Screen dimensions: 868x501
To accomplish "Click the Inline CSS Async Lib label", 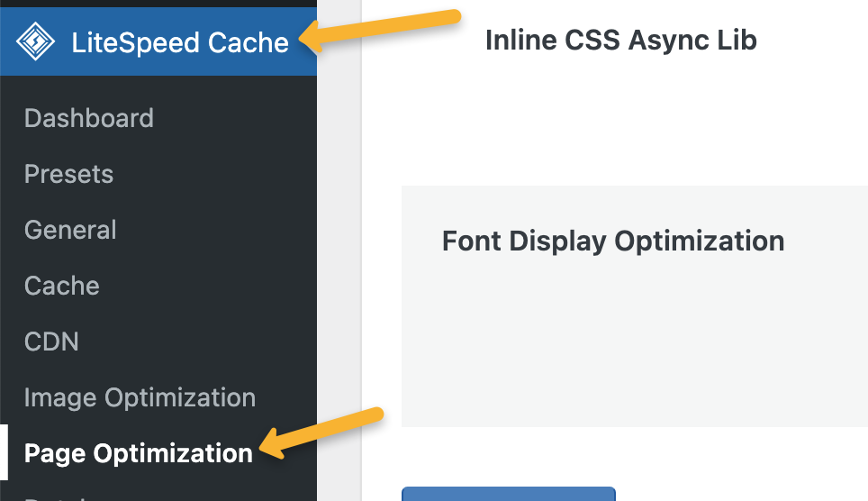I will pos(620,40).
